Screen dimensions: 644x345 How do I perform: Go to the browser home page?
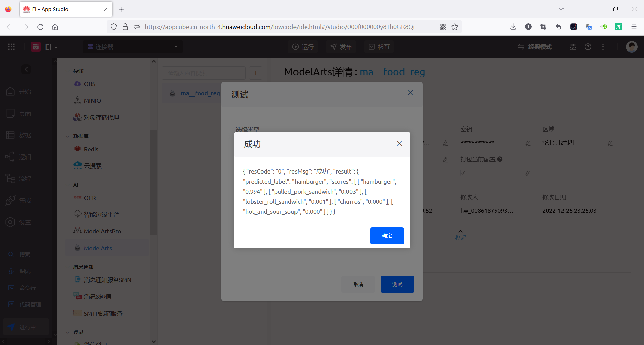click(x=55, y=27)
